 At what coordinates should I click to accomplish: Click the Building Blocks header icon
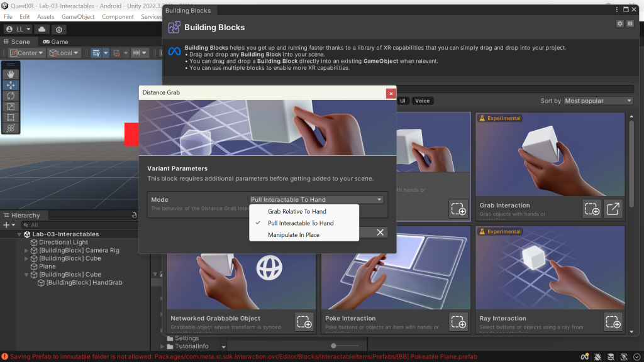coord(174,28)
